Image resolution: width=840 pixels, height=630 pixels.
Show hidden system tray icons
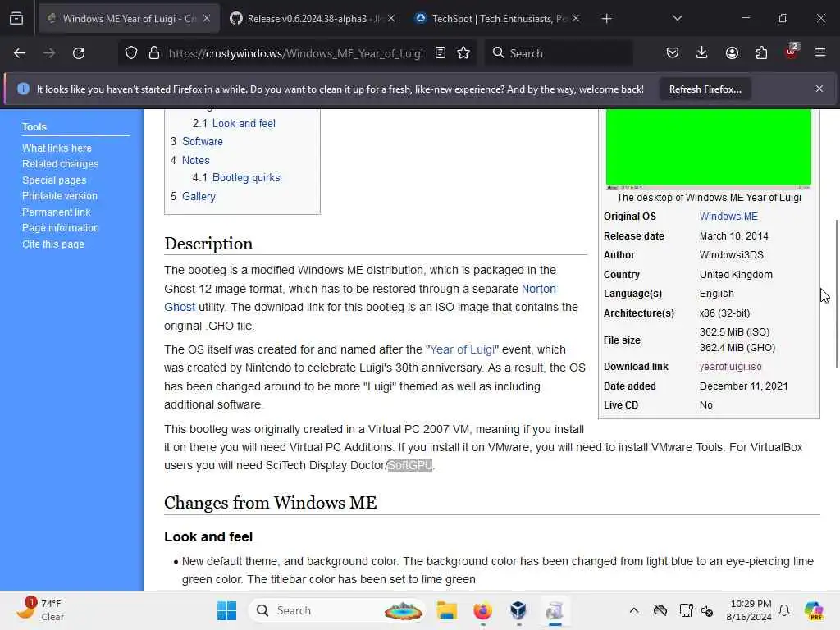pos(634,610)
